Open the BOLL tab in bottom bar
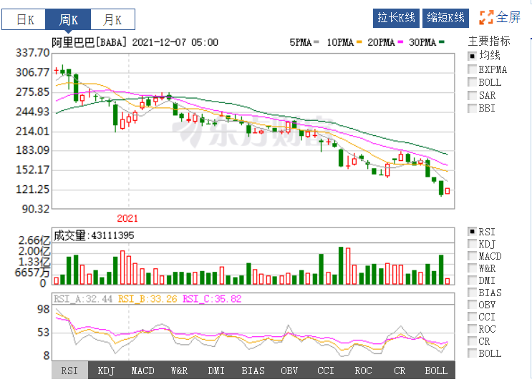Screen dimensions: 532x392 click(x=436, y=371)
